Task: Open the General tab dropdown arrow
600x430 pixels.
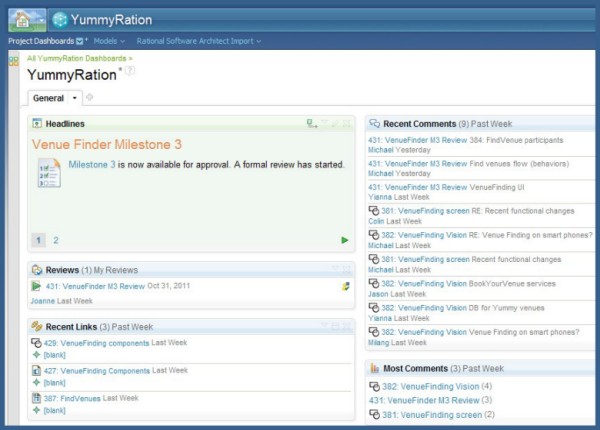Action: [x=75, y=98]
